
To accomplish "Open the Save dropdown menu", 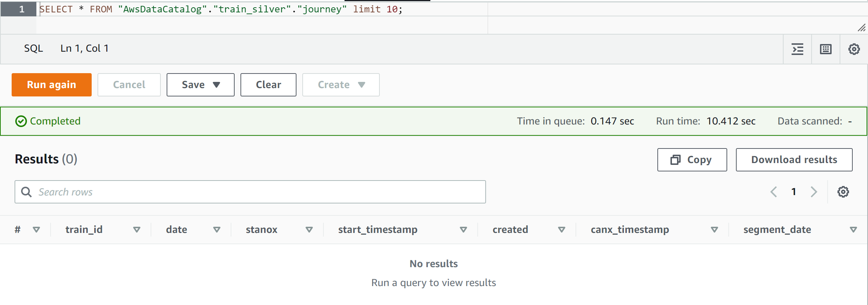I will pyautogui.click(x=200, y=85).
